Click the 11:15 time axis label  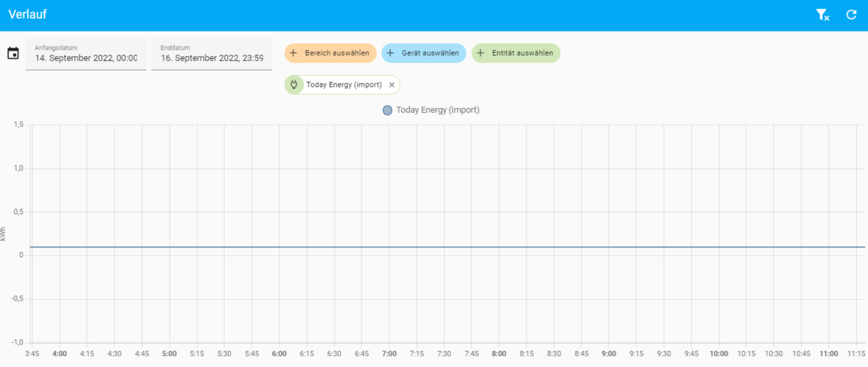point(856,354)
